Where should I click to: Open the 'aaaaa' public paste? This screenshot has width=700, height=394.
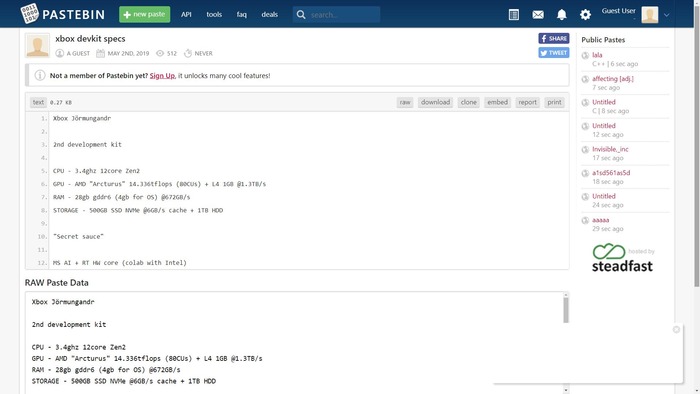click(x=600, y=220)
